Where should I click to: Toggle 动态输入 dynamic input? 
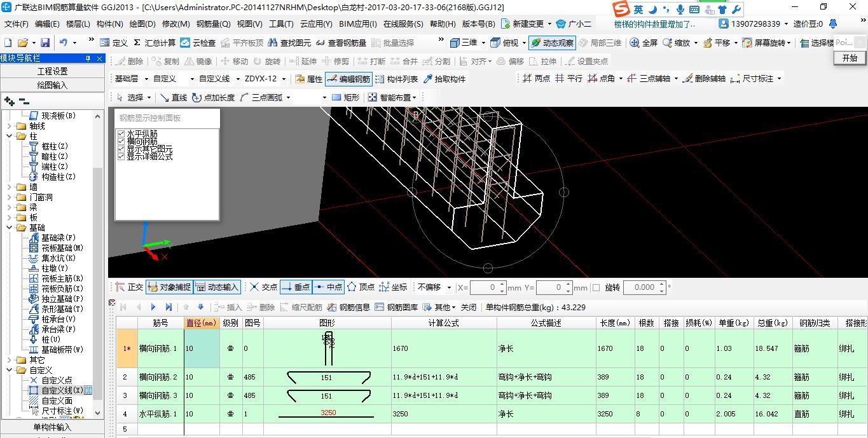217,287
